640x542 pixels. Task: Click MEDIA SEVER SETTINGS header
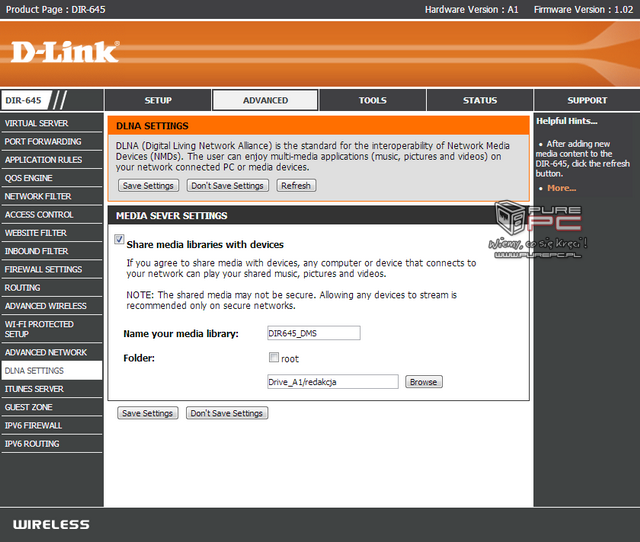click(171, 215)
